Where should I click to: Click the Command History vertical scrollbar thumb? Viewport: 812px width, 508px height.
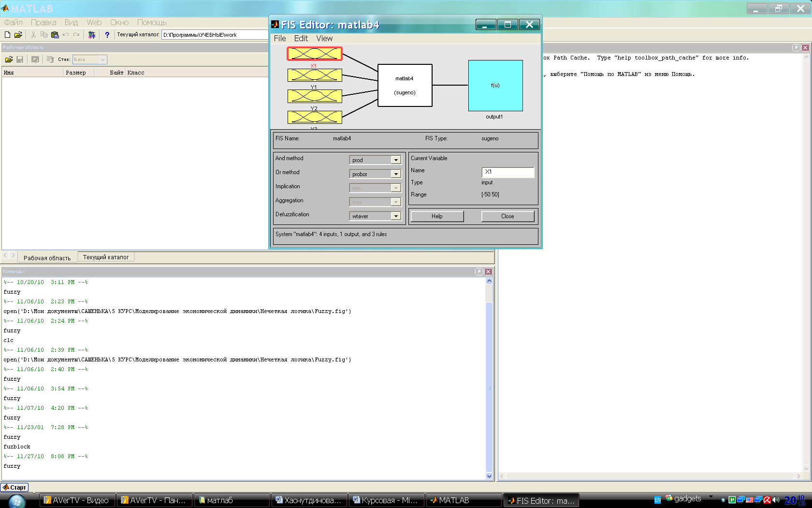coord(489,387)
